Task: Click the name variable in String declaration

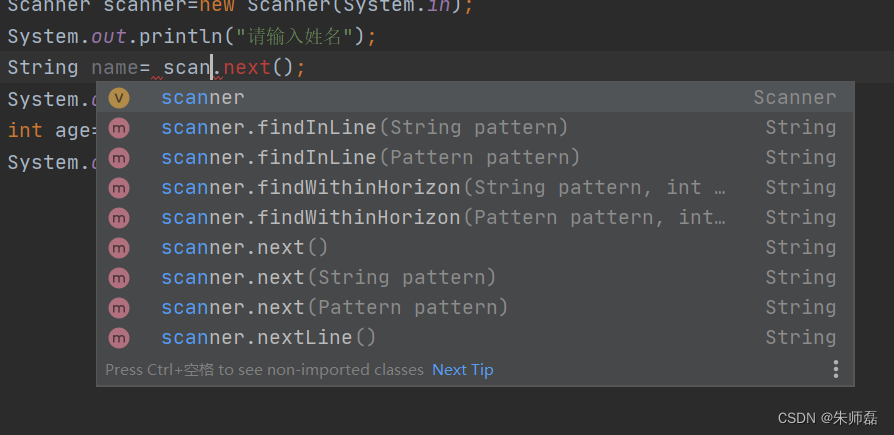Action: [115, 68]
